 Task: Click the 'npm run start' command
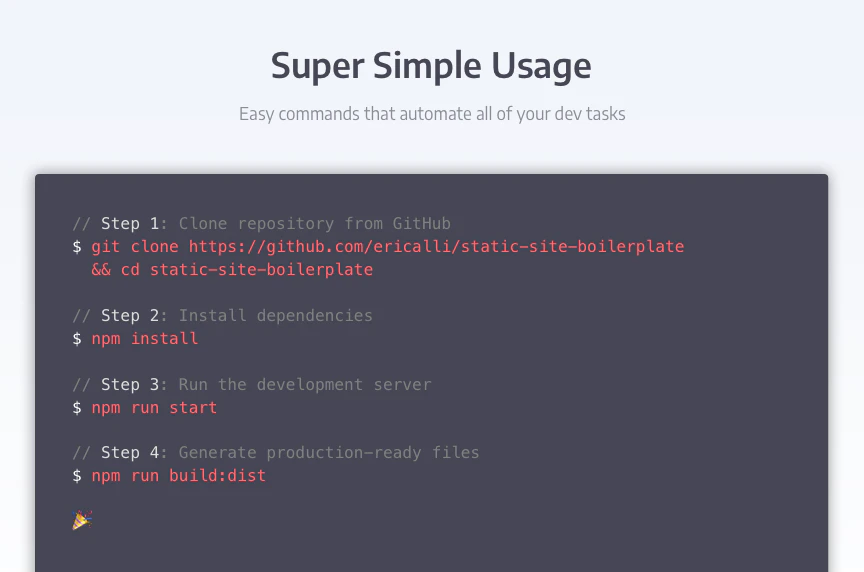(x=154, y=408)
